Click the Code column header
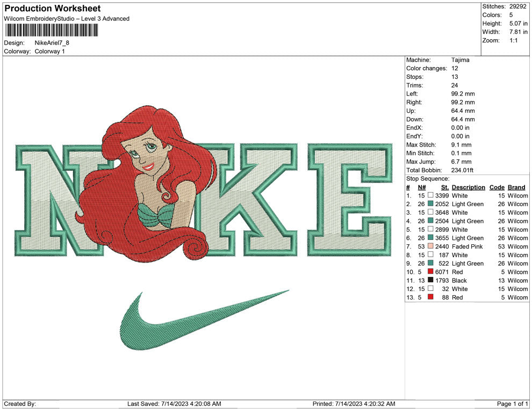 pos(497,187)
